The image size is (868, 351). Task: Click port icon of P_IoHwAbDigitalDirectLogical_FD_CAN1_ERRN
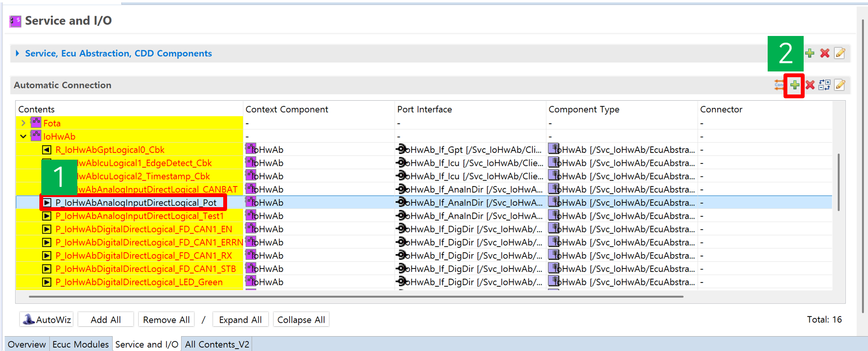click(x=47, y=242)
